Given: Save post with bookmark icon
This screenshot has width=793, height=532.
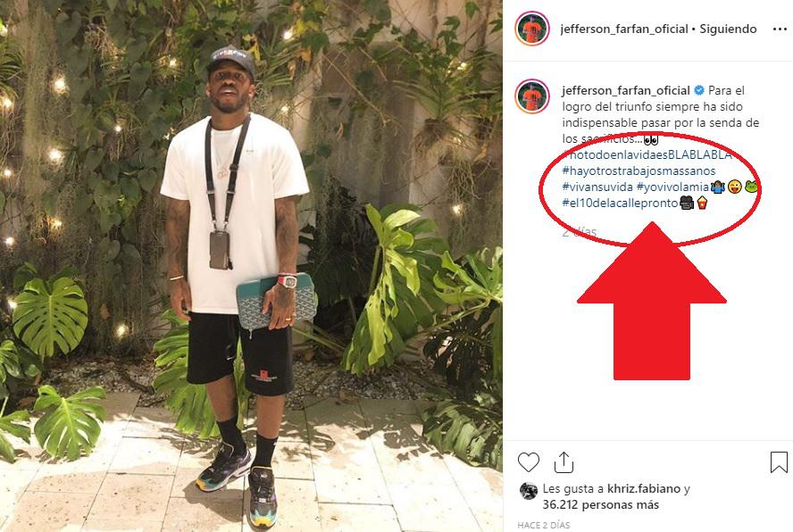Looking at the screenshot, I should tap(779, 462).
